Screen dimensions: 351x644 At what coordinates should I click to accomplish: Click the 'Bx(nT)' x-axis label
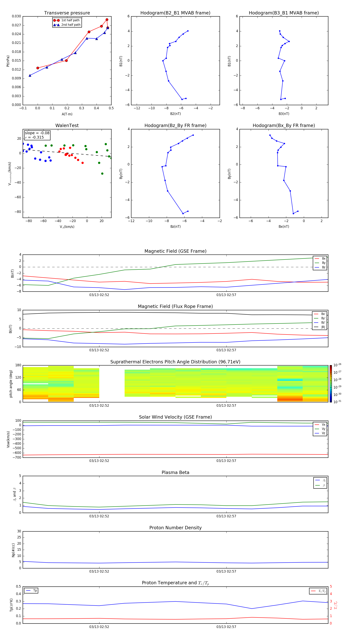pos(284,227)
